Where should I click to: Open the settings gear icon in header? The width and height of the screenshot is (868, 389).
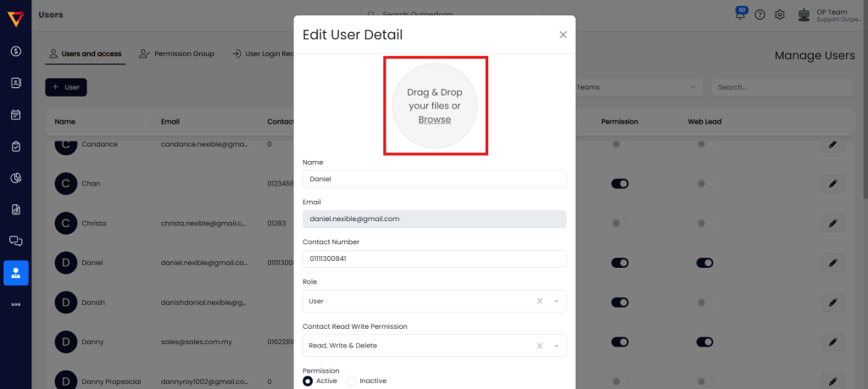coord(780,14)
